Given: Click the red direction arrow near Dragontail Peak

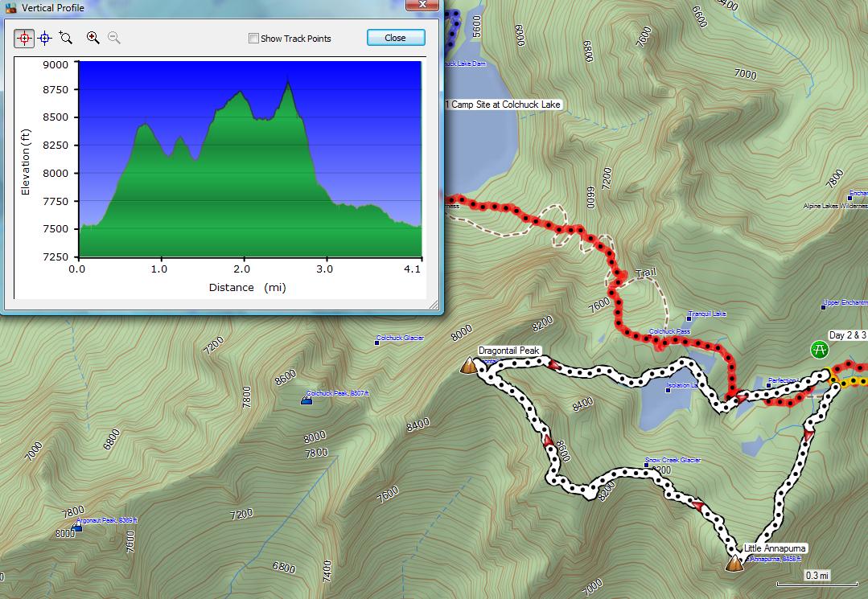Looking at the screenshot, I should tap(553, 364).
